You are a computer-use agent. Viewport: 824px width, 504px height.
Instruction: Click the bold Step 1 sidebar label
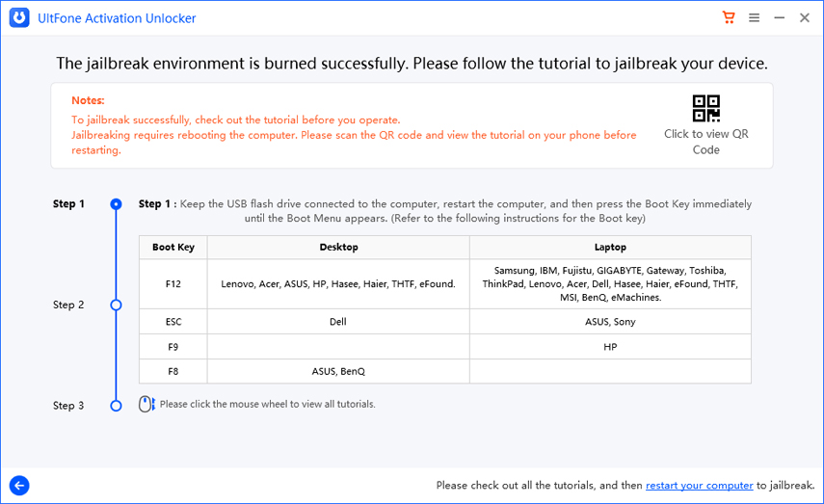pos(68,204)
